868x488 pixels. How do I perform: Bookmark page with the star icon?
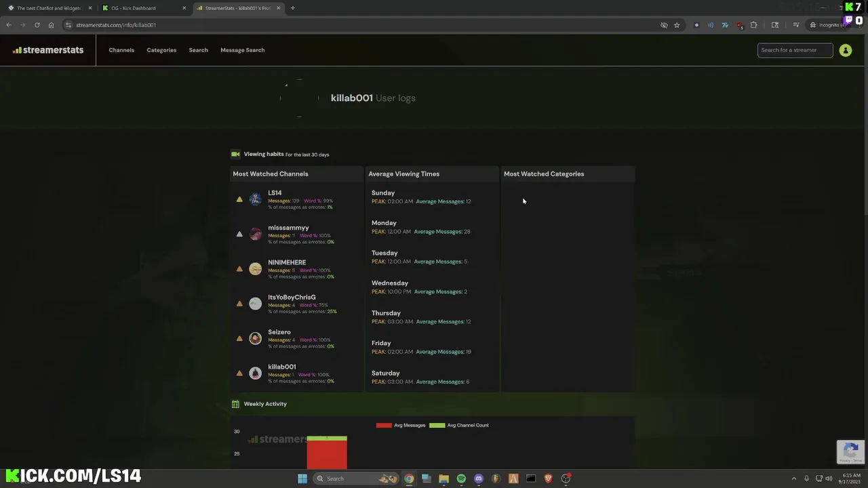coord(677,25)
